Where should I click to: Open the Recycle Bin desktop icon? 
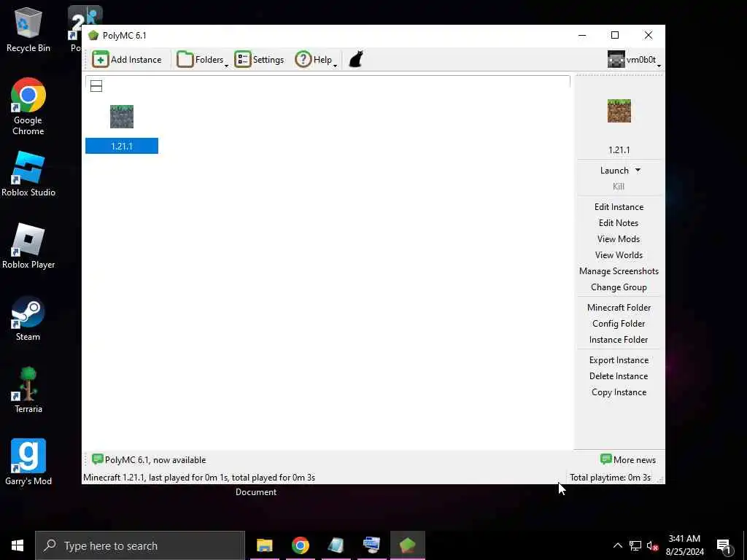click(x=28, y=29)
